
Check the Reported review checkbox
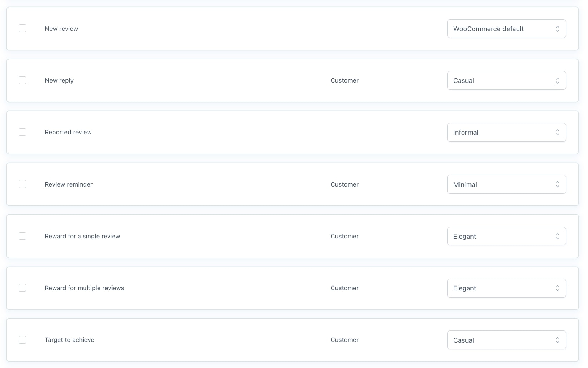click(22, 132)
